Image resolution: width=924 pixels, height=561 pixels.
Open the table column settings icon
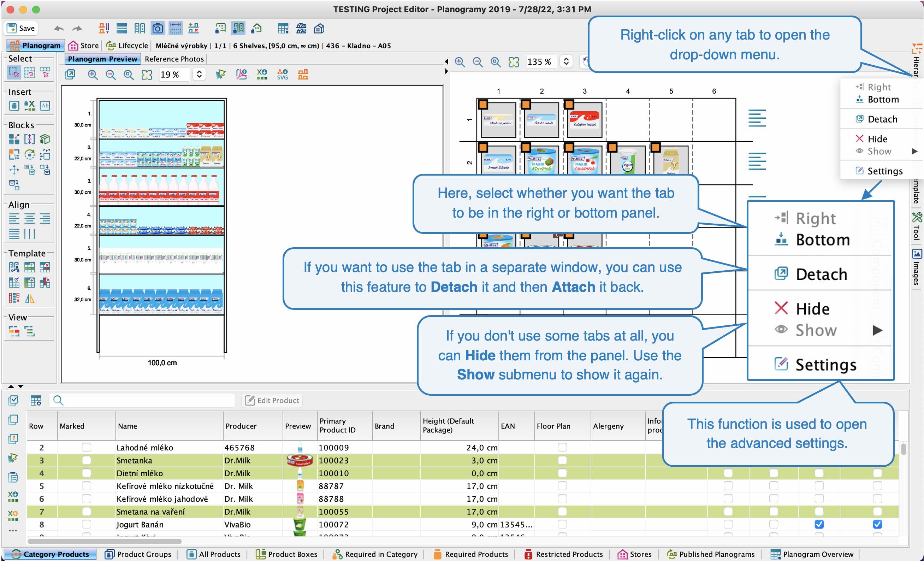coord(36,401)
